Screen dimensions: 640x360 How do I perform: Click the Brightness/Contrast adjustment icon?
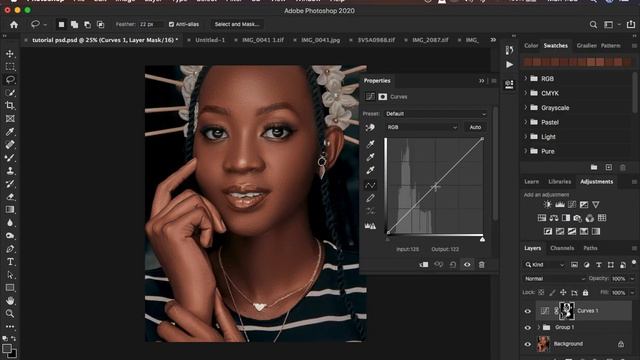tap(547, 204)
